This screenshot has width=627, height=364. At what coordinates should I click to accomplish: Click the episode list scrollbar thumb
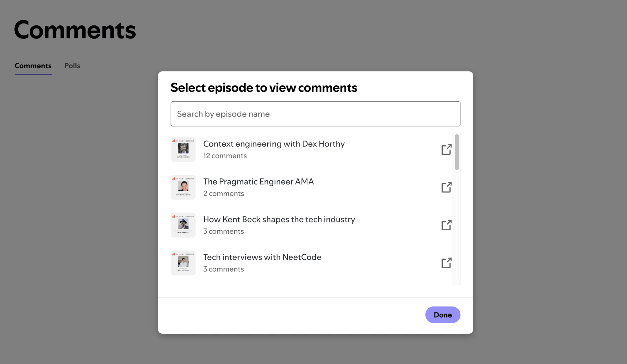[457, 152]
